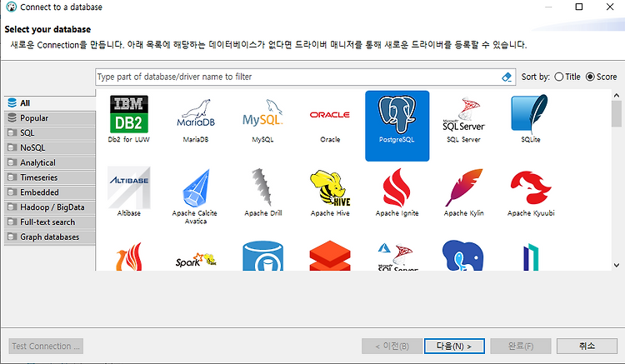Select the Azure SQL Server icon
This screenshot has height=364, width=625.
[397, 257]
